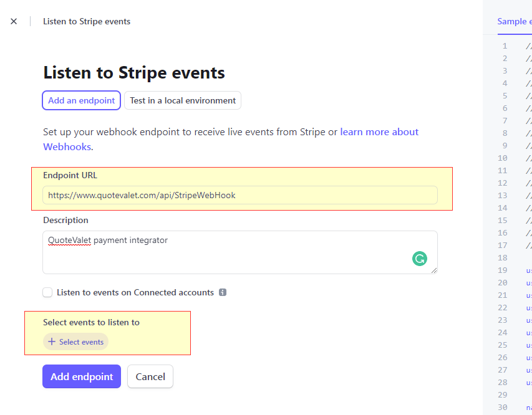Screen dimensions: 532x415
Task: Click the info icon beside Connected accounts
Action: [223, 292]
